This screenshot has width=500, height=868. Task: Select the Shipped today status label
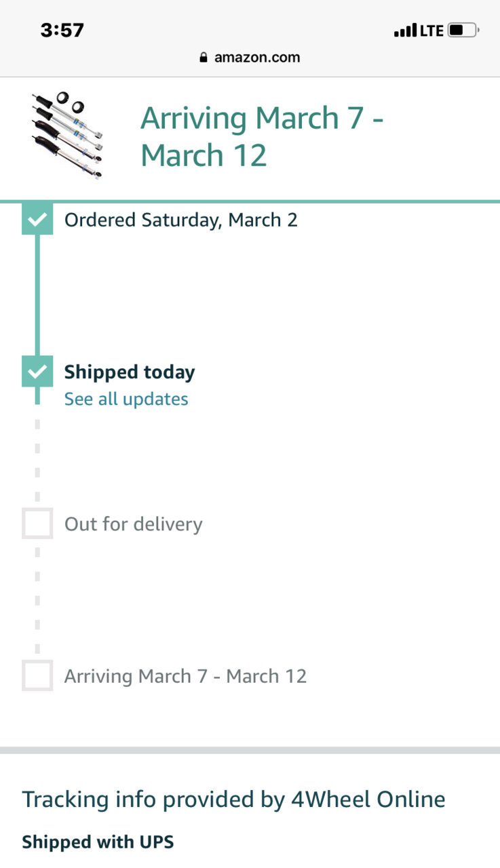pyautogui.click(x=130, y=372)
